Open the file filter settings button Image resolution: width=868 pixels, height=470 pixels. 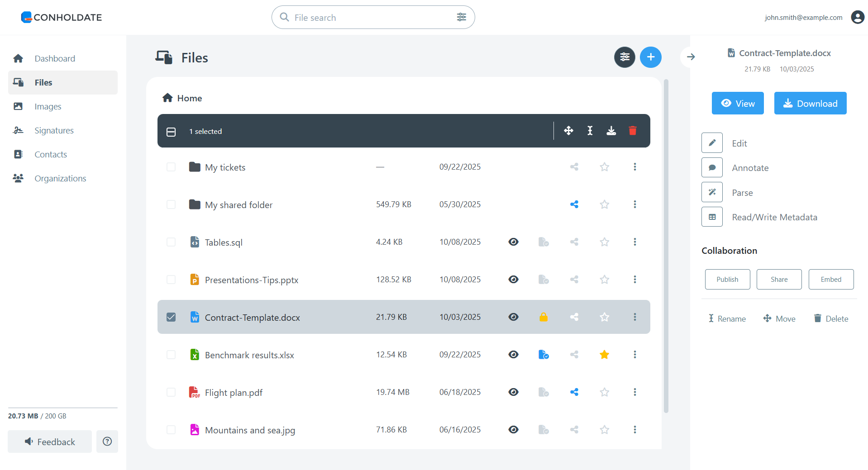coord(625,57)
